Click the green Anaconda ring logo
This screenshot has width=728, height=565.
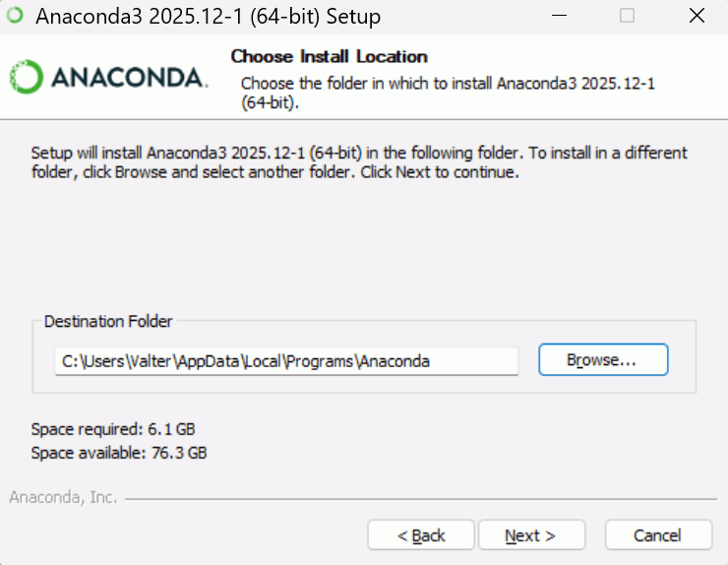[x=26, y=77]
